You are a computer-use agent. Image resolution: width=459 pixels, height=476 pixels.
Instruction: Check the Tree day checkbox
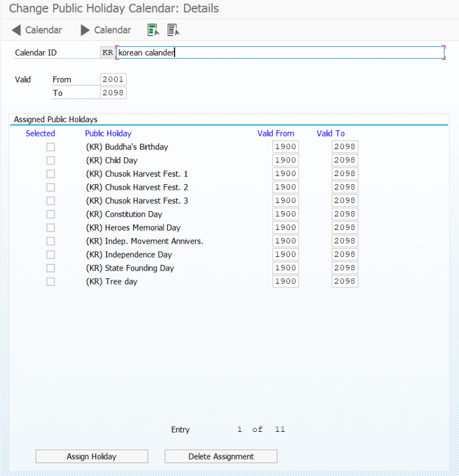pos(50,281)
